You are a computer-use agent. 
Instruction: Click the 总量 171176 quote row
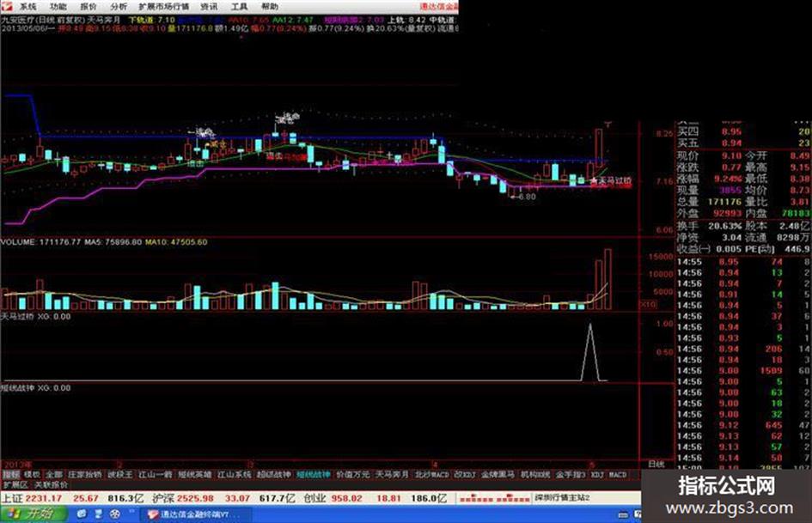click(710, 202)
